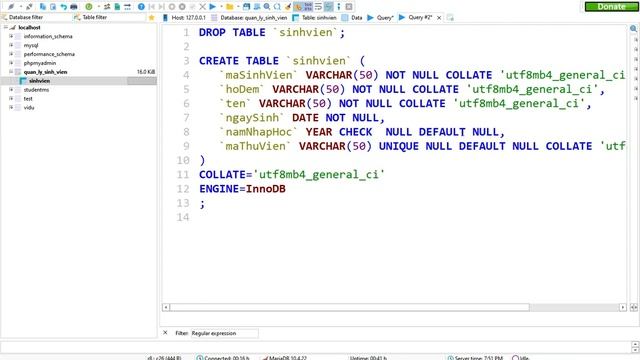Click the first record navigation icon
Viewport: 640px width, 360px height.
(151, 7)
